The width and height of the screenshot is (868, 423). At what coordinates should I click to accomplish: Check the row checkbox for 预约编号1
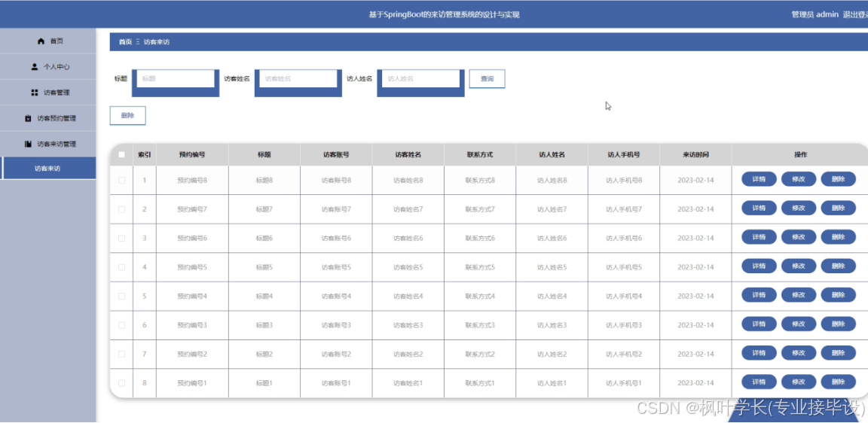[x=122, y=382]
